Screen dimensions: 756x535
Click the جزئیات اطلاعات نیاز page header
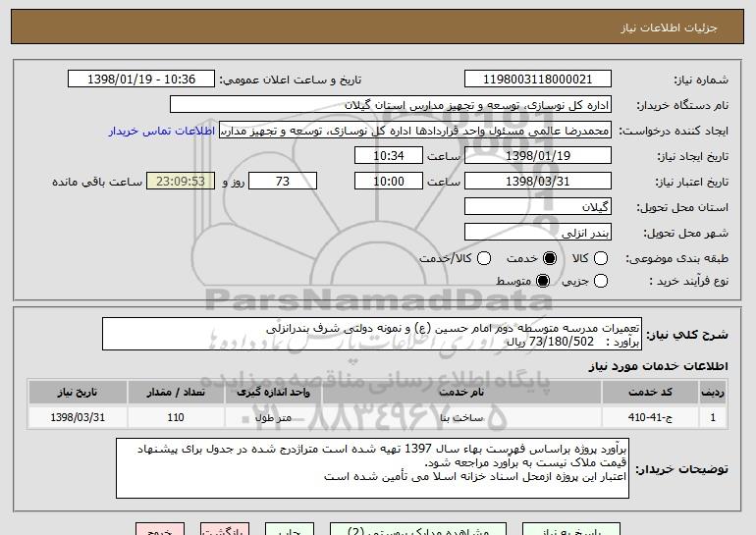(x=669, y=27)
